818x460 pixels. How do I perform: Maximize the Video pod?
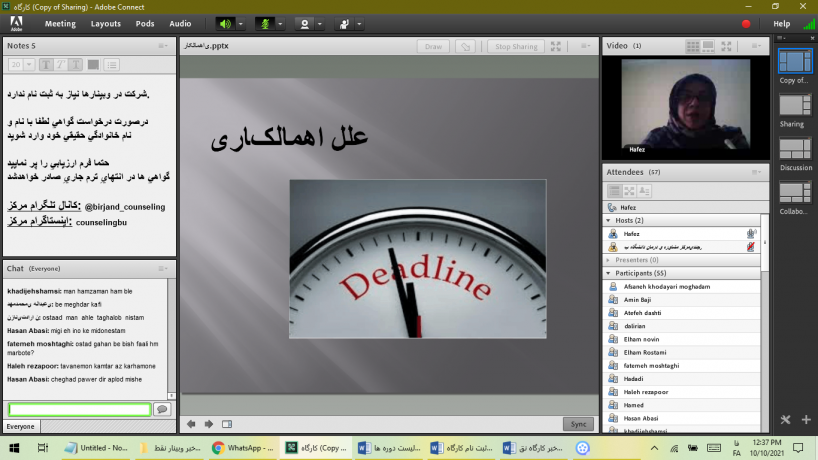click(x=726, y=46)
